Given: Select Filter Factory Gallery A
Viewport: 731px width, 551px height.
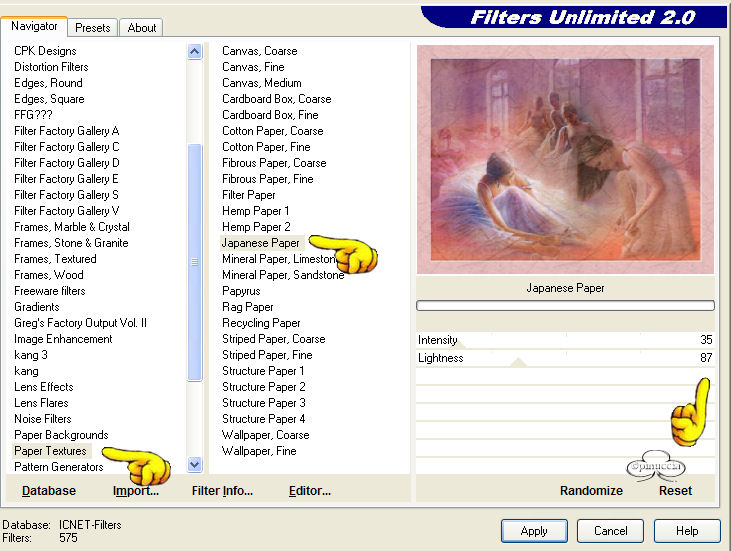Looking at the screenshot, I should point(67,131).
